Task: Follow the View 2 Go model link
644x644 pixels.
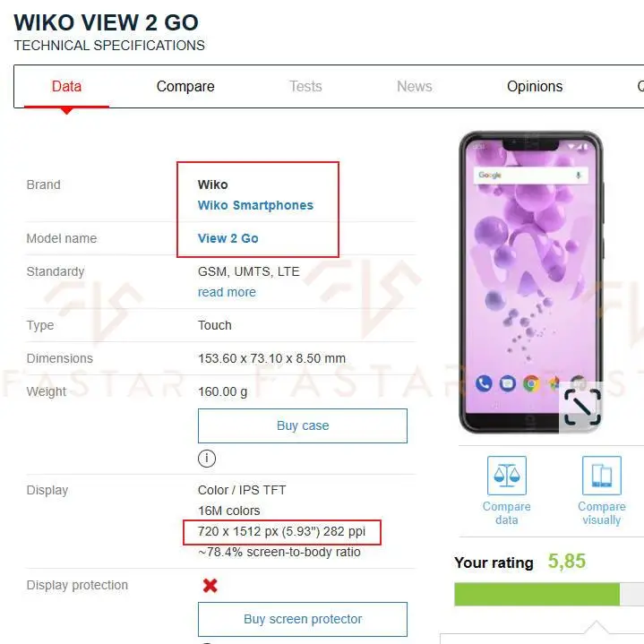Action: pyautogui.click(x=228, y=238)
